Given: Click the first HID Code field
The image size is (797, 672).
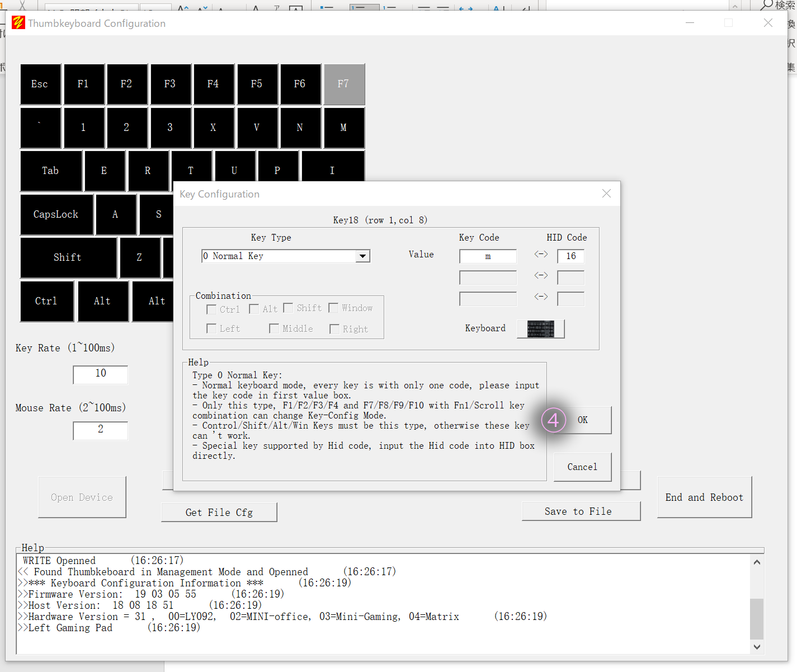Looking at the screenshot, I should click(570, 256).
